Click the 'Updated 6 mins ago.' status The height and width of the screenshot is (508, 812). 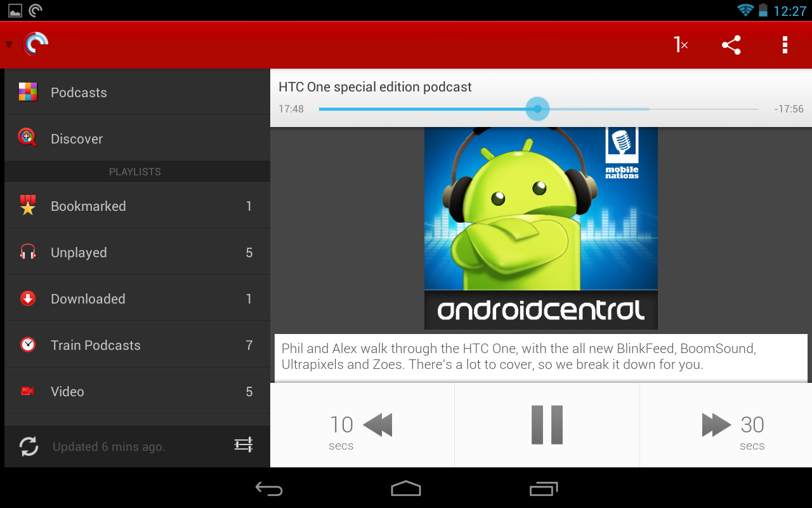tap(109, 447)
